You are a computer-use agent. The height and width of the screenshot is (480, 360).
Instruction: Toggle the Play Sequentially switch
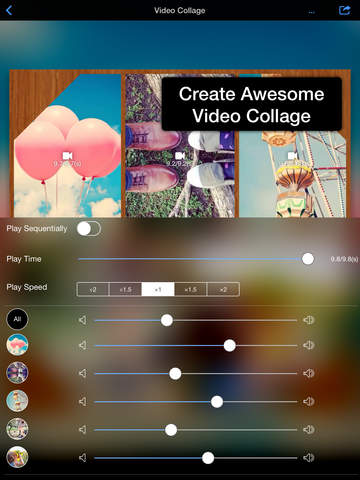89,229
